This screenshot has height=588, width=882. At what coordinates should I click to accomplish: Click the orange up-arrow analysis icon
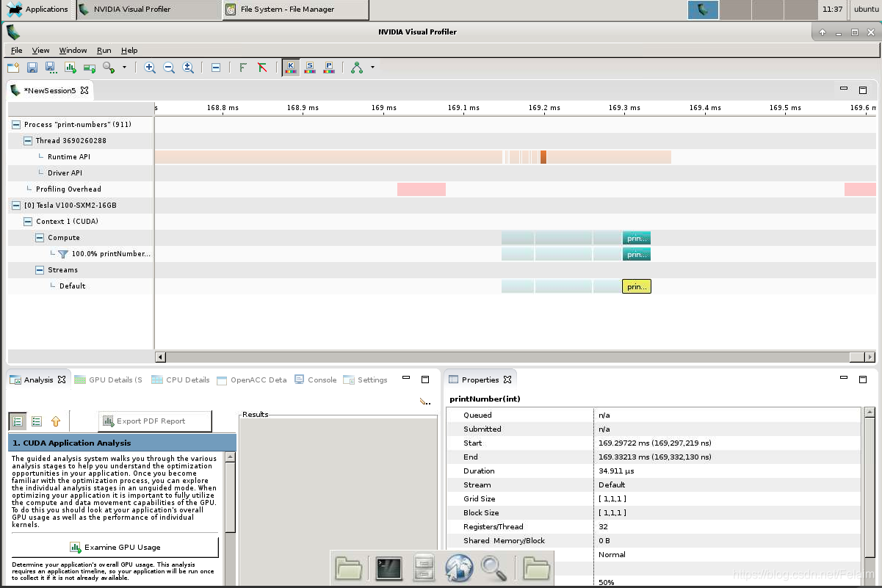tap(56, 421)
